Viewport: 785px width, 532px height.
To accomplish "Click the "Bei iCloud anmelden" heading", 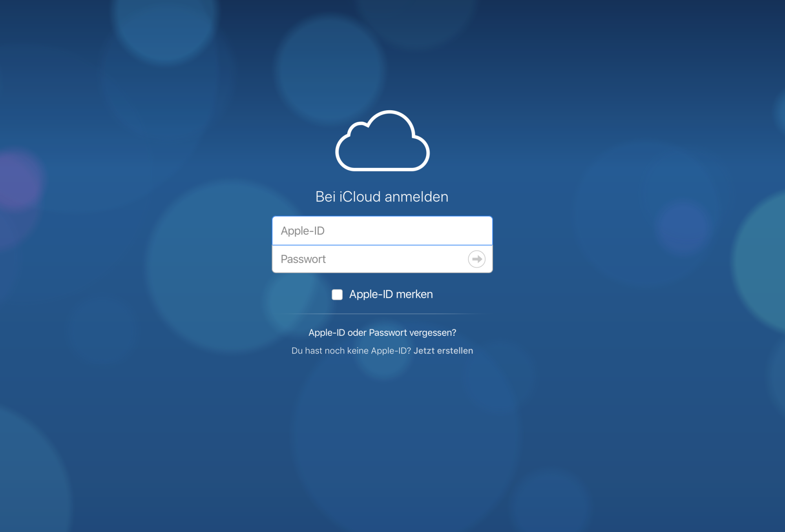I will pyautogui.click(x=382, y=197).
